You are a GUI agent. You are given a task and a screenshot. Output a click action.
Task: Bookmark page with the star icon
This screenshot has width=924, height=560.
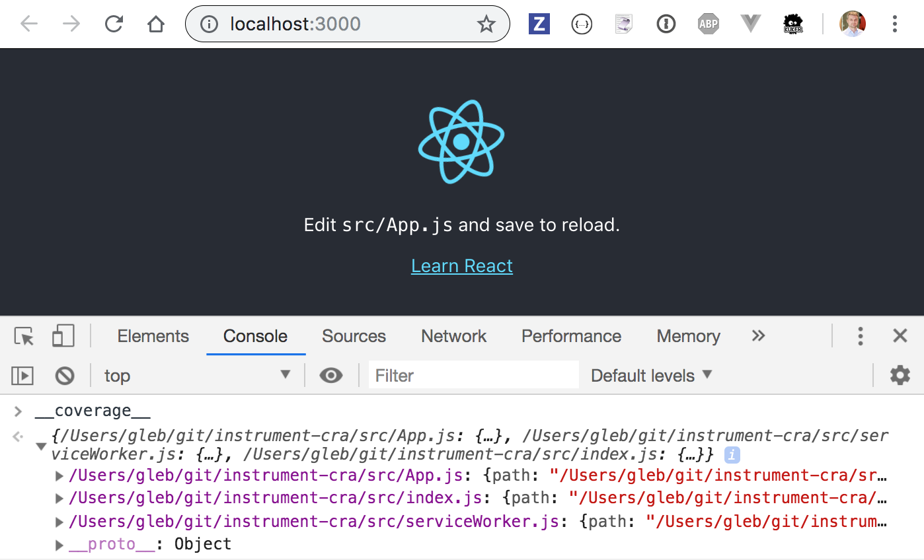pos(486,24)
